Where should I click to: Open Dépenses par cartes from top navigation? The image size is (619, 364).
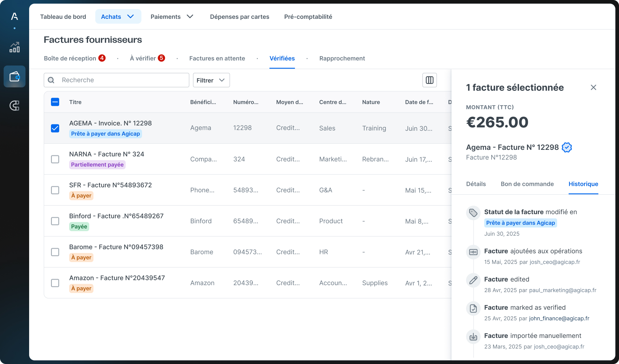click(x=239, y=17)
